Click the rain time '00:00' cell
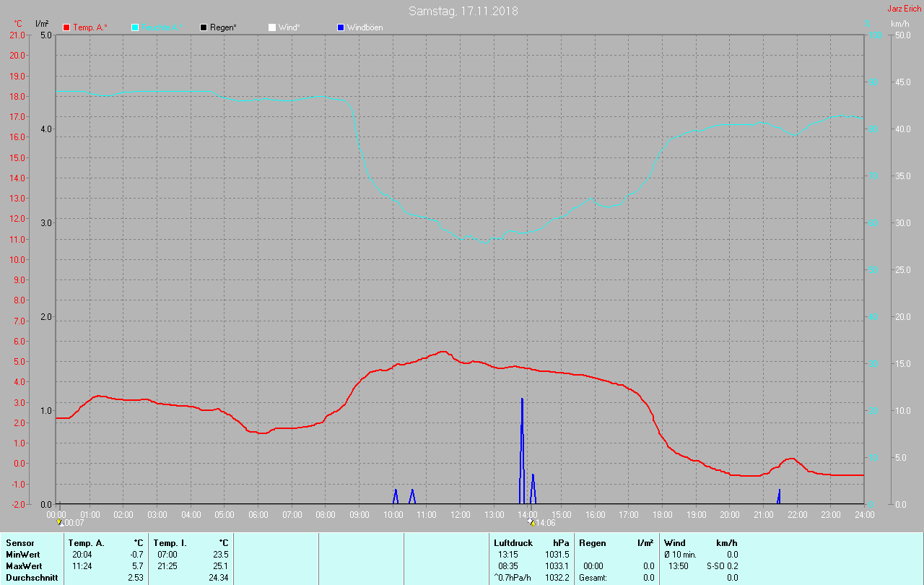 click(593, 565)
